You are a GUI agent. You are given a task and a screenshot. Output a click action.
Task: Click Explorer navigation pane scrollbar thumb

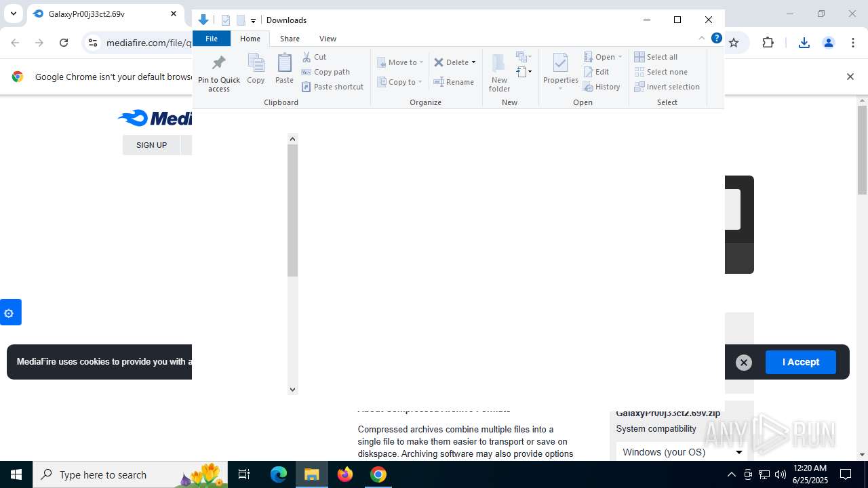(x=292, y=210)
